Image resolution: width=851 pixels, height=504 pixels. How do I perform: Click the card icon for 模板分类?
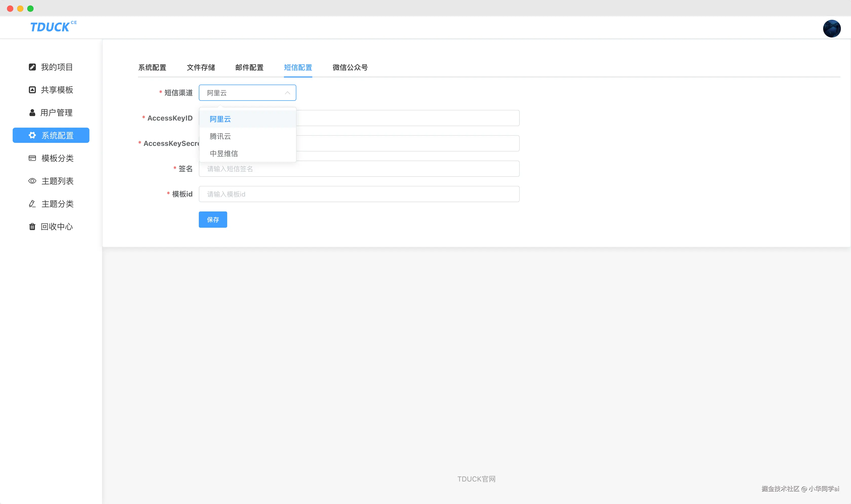pyautogui.click(x=32, y=158)
